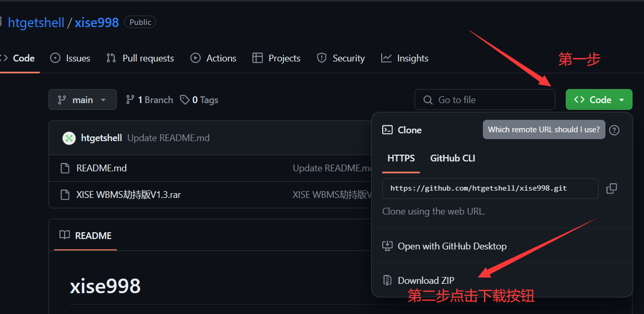Viewport: 644px width, 314px height.
Task: Click the Public visibility badge
Action: [x=140, y=22]
